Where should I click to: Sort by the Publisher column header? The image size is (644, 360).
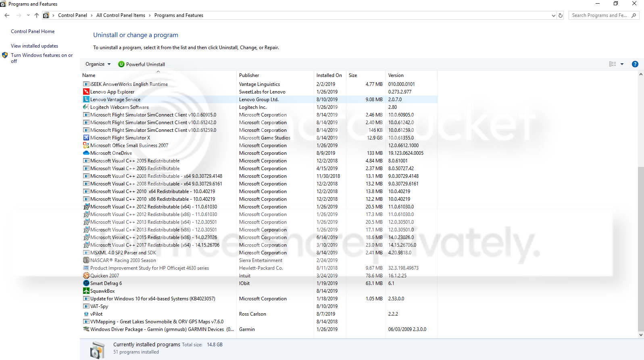pos(275,75)
